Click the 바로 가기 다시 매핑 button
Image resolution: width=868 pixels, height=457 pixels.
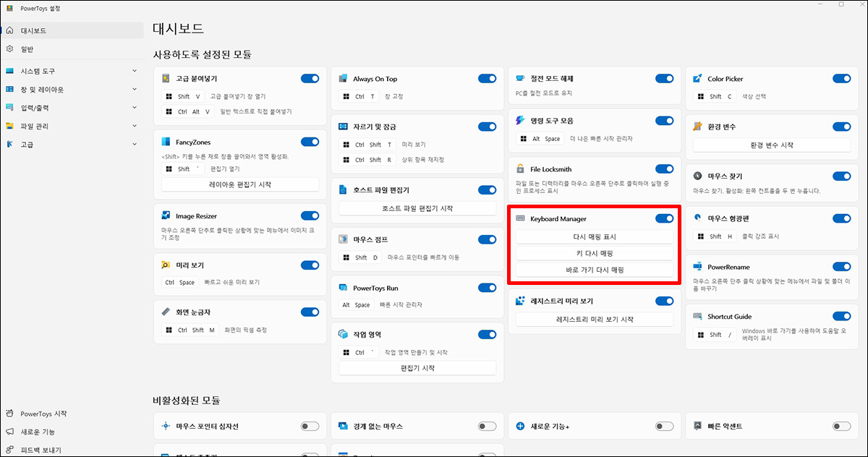(x=594, y=270)
